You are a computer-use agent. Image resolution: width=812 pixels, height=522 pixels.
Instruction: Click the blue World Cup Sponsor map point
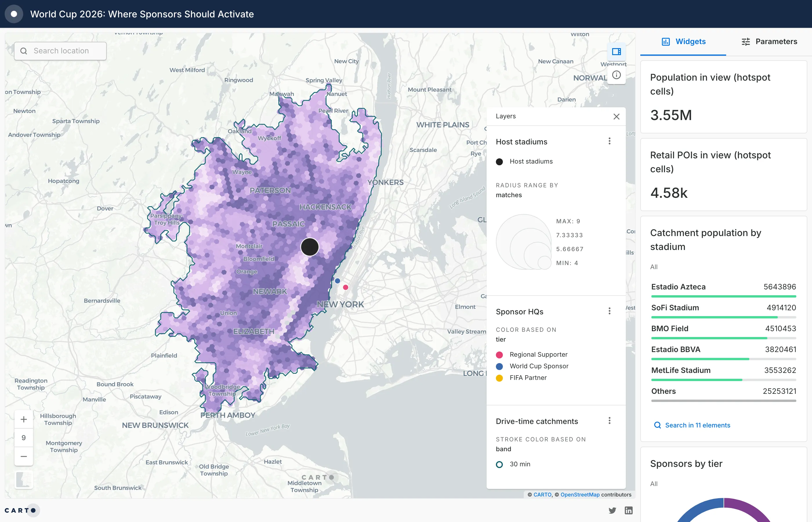337,281
